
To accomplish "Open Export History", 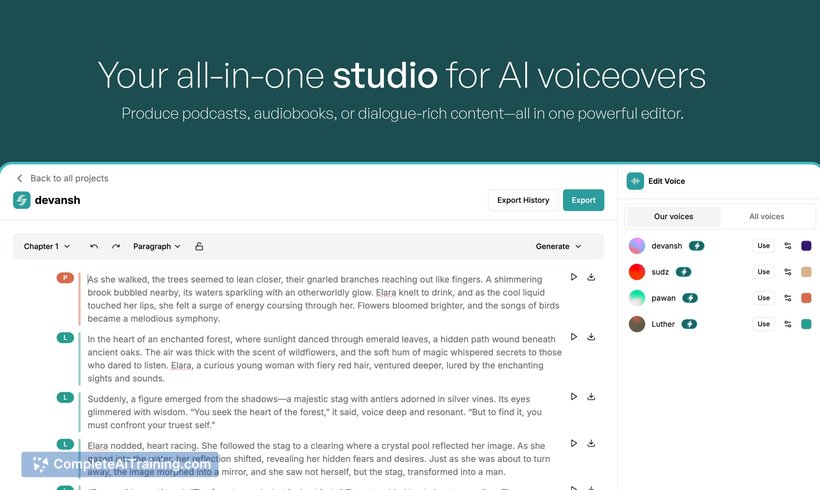I will (x=523, y=200).
